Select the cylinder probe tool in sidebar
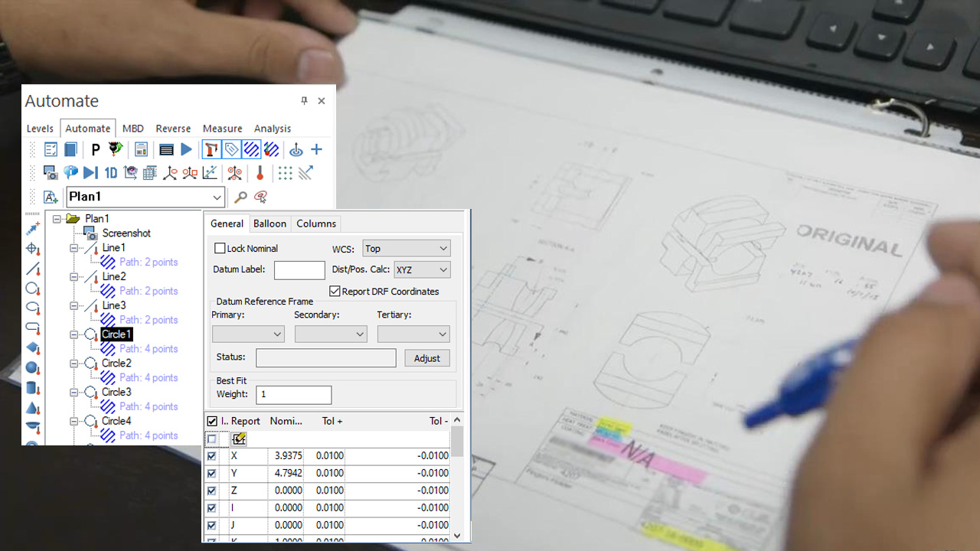 coord(33,388)
